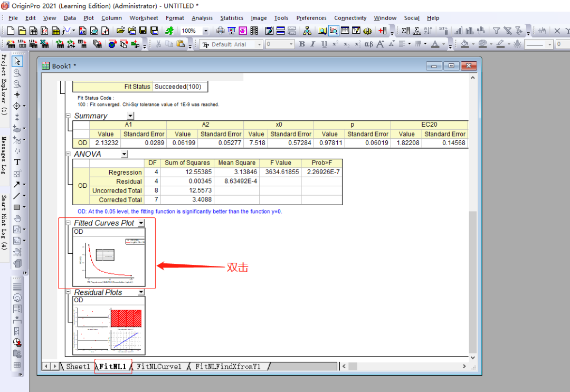Toggle Bold text formatting
Viewport: 570px width, 392px height.
point(302,44)
